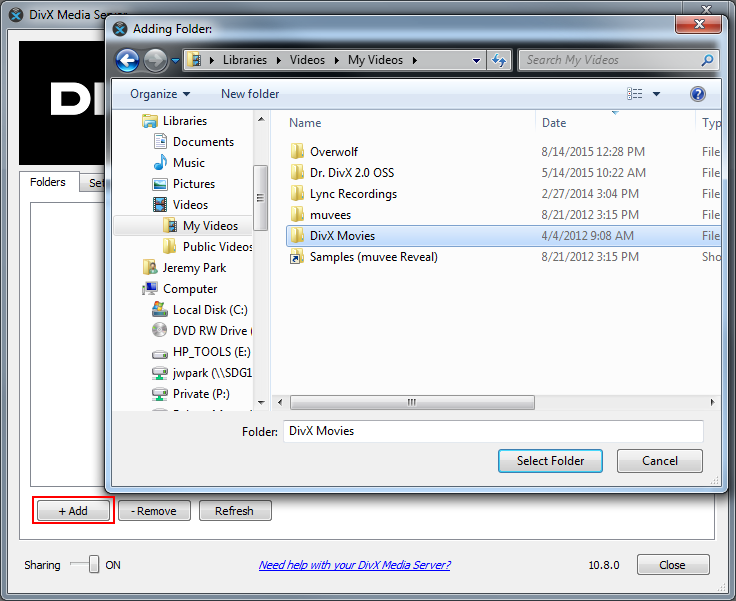Refresh the My Videos location

(498, 60)
